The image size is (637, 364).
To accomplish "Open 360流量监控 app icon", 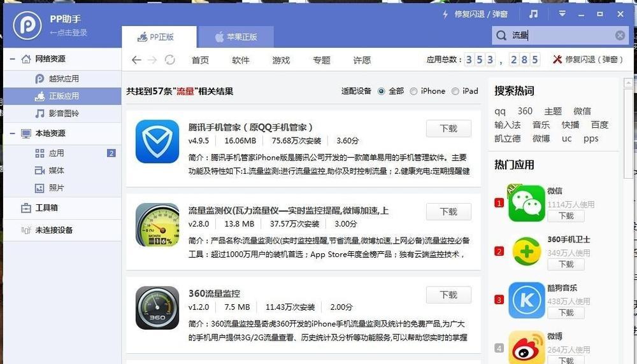I will coord(157,307).
